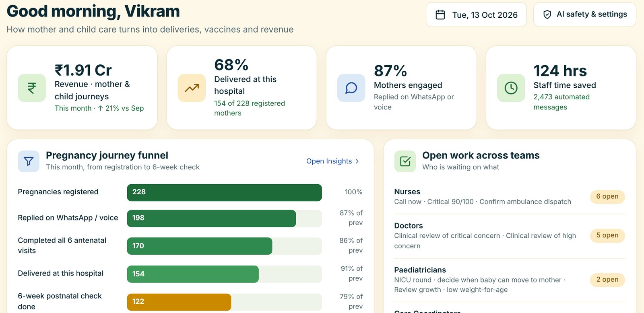644x313 pixels.
Task: Click the 87% mothers engaged value
Action: click(390, 71)
